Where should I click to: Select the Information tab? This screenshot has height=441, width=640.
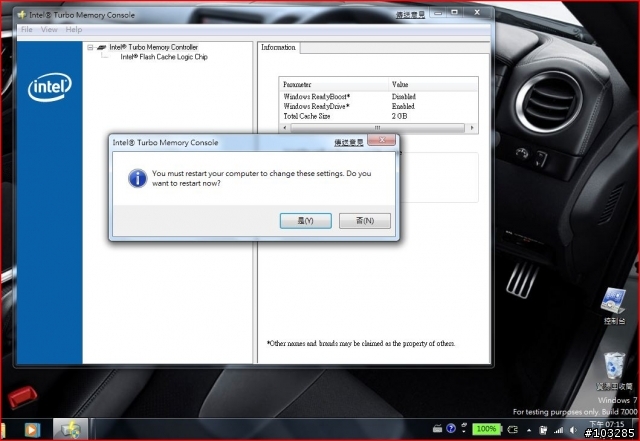pyautogui.click(x=278, y=47)
